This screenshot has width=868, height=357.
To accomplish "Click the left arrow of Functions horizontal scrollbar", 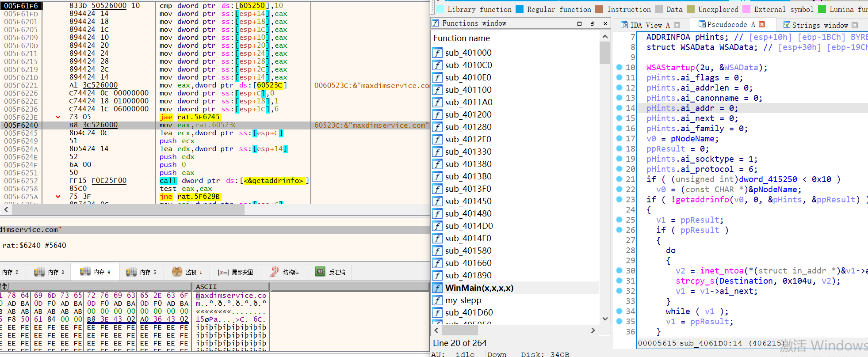I will tap(437, 330).
